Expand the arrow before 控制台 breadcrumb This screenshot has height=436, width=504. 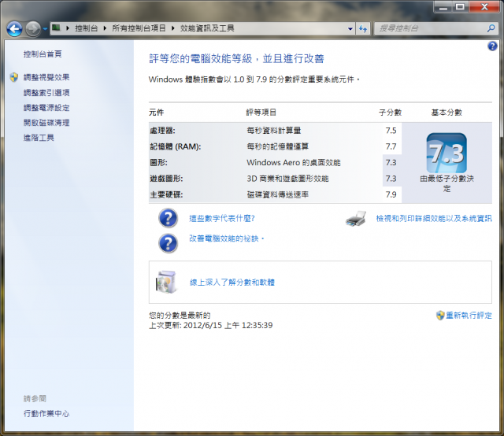coord(68,28)
